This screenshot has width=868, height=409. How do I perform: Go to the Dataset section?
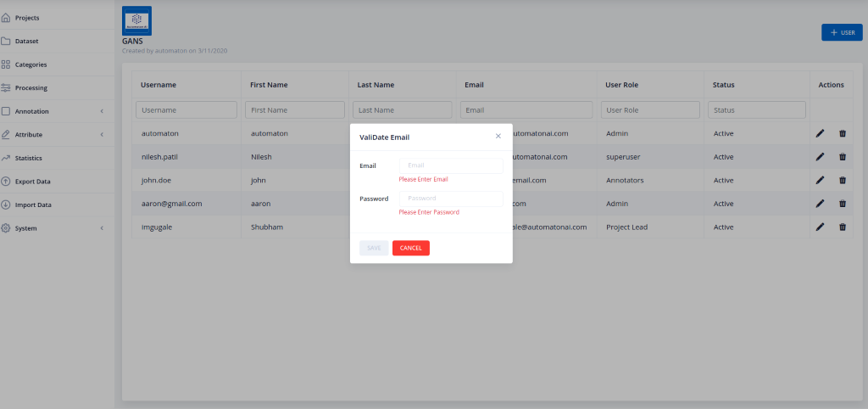point(26,41)
